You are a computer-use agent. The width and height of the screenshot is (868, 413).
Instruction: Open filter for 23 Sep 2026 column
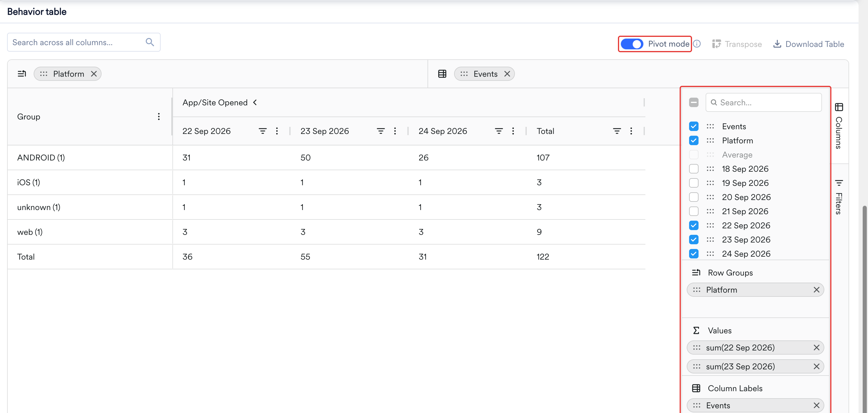pyautogui.click(x=381, y=131)
